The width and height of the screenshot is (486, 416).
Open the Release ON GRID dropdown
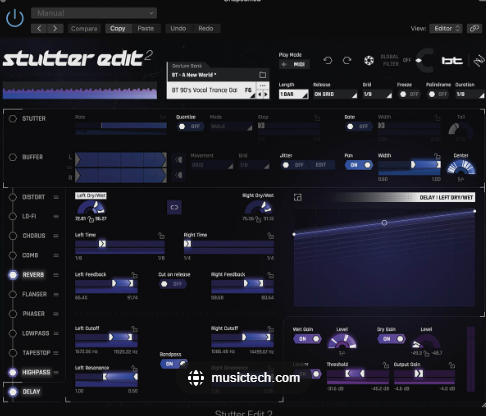(335, 94)
